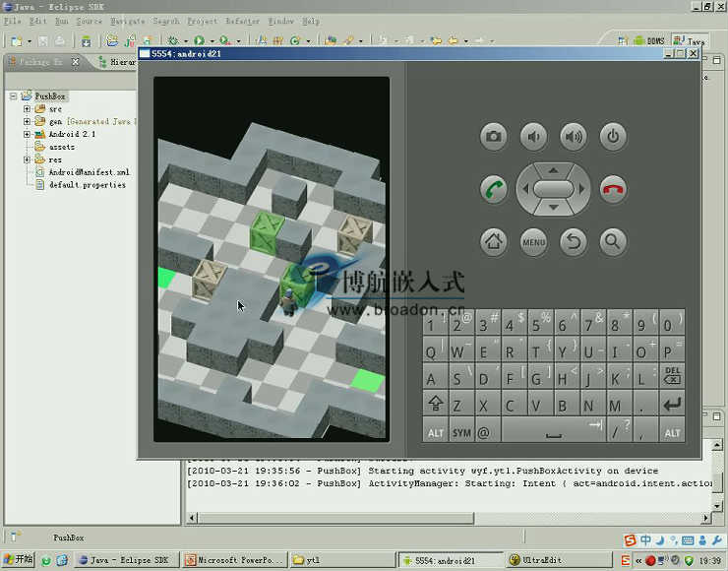The height and width of the screenshot is (571, 728).
Task: Switch to Microsoft PowerPoint taskbar item
Action: pos(234,560)
